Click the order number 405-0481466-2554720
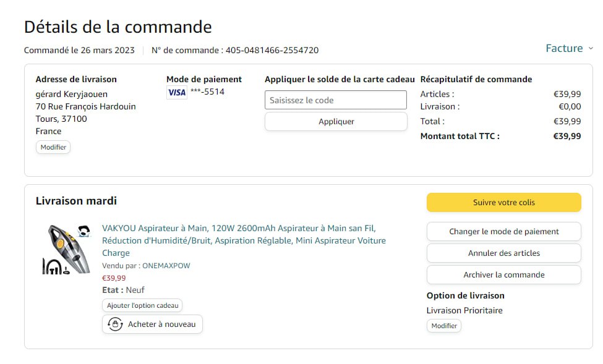 click(272, 50)
